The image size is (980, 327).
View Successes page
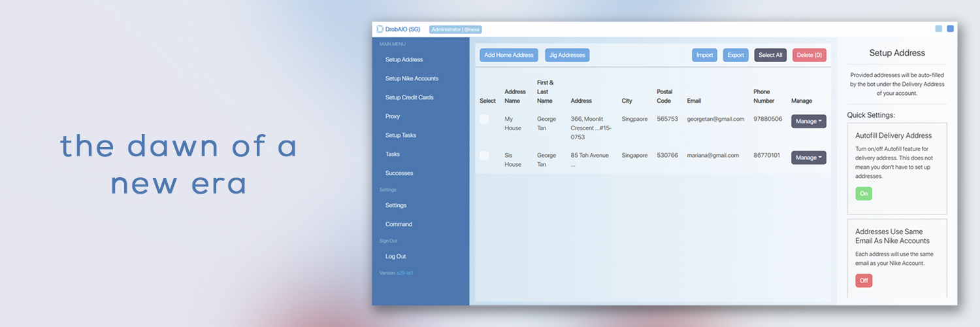pos(399,173)
